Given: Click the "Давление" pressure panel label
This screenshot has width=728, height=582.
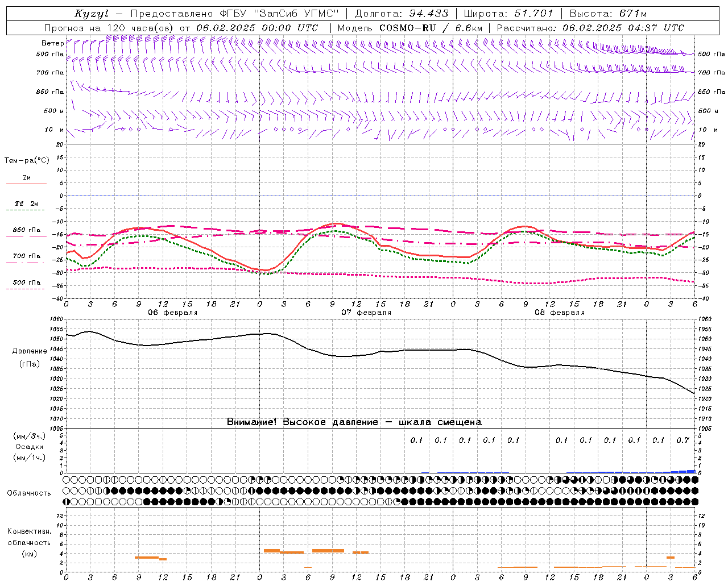Looking at the screenshot, I should (30, 351).
